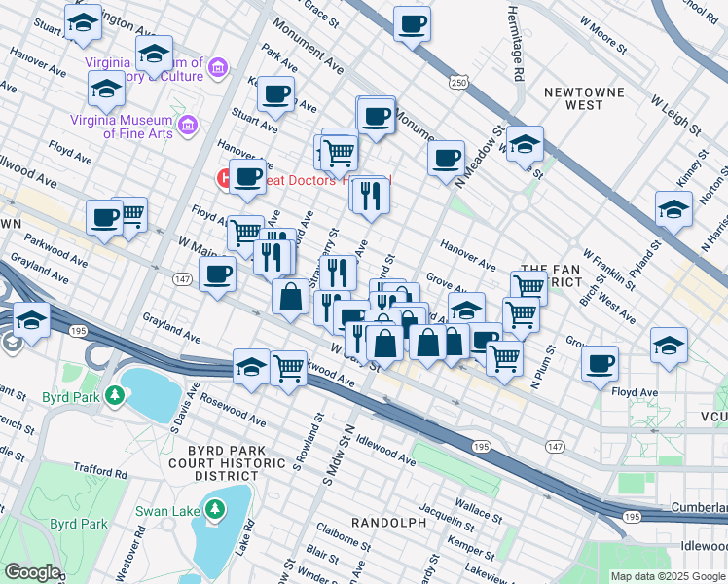Image resolution: width=728 pixels, height=584 pixels.
Task: Select the school marker next to Parkwood cart
Action: coord(251,371)
